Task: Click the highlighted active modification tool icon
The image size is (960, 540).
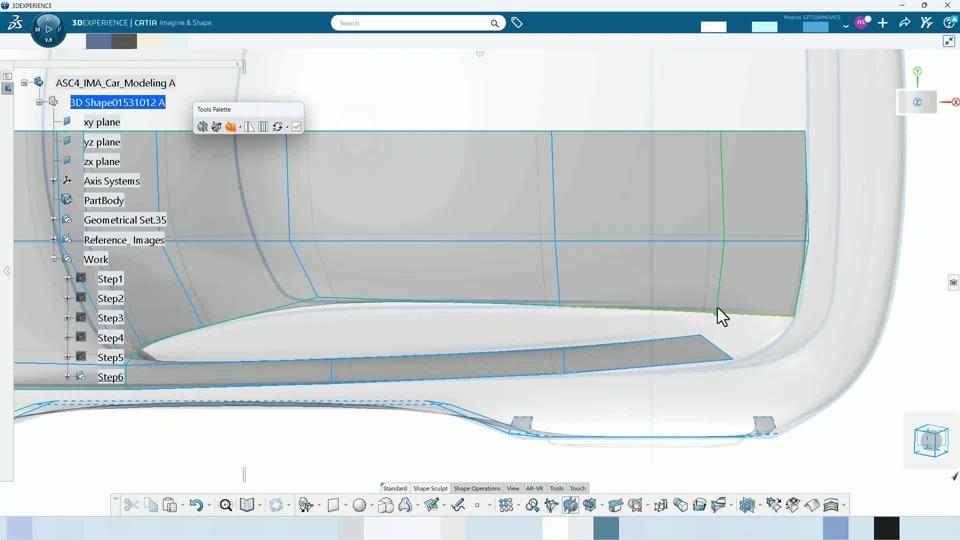Action: 570,505
